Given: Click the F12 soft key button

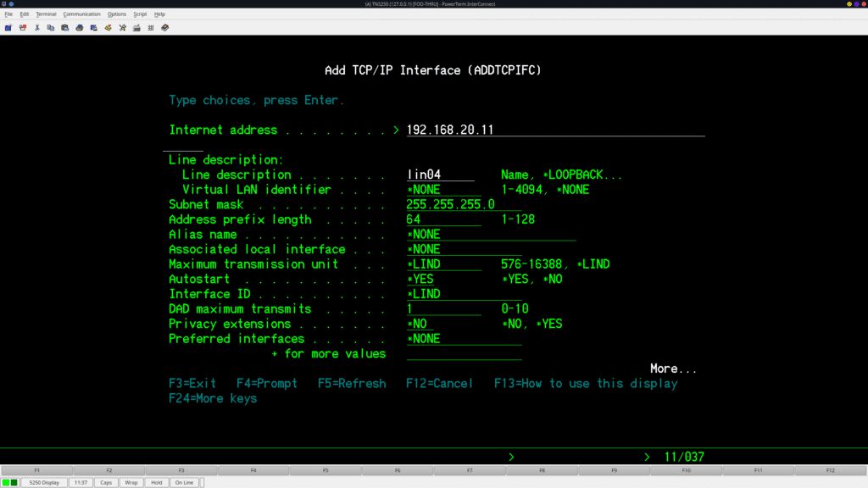Looking at the screenshot, I should [x=831, y=470].
